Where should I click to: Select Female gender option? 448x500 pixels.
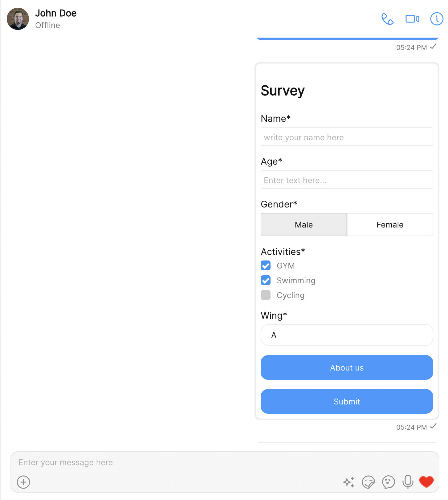[390, 225]
